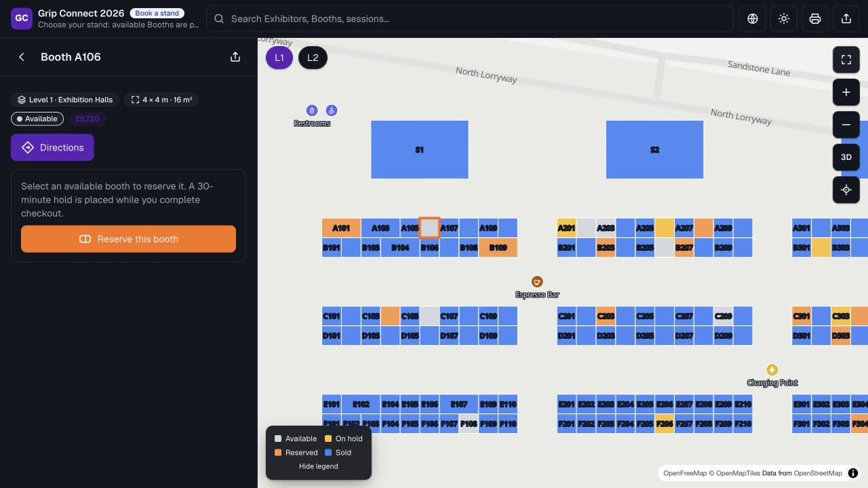Toggle the light/dark theme icon
Image resolution: width=868 pixels, height=488 pixels.
(x=784, y=19)
